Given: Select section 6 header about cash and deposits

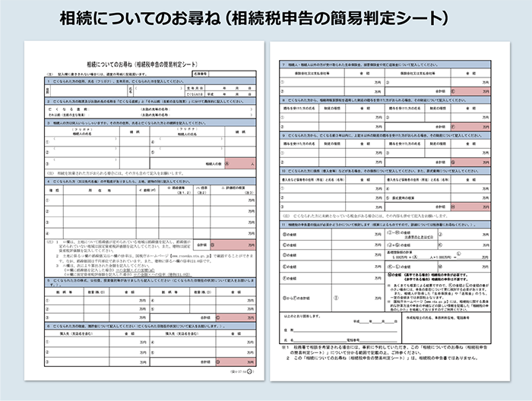Looking at the screenshot, I should coord(150,326).
